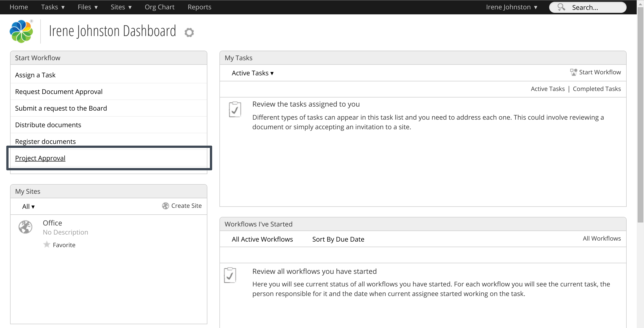Open the All sites filter dropdown
This screenshot has width=644, height=328.
pyautogui.click(x=28, y=207)
